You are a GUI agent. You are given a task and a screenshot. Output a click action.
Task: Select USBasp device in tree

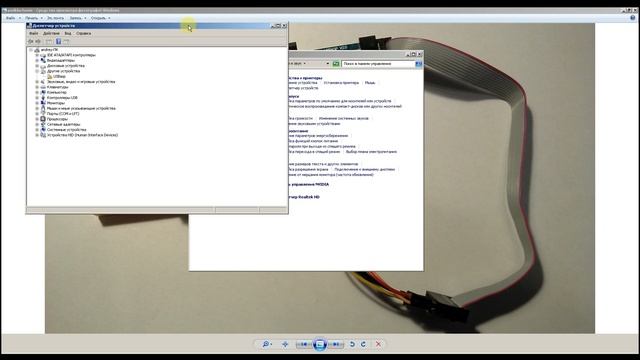tap(59, 76)
